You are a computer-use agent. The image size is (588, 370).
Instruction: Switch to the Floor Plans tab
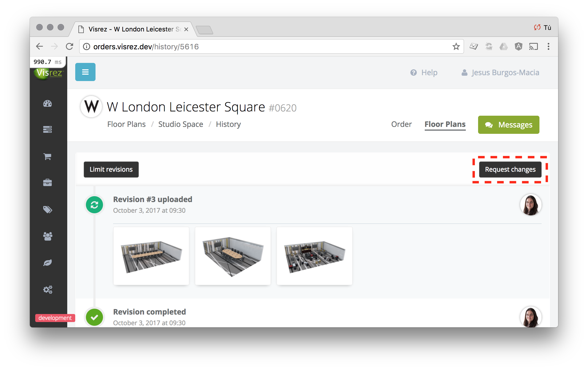(x=445, y=124)
